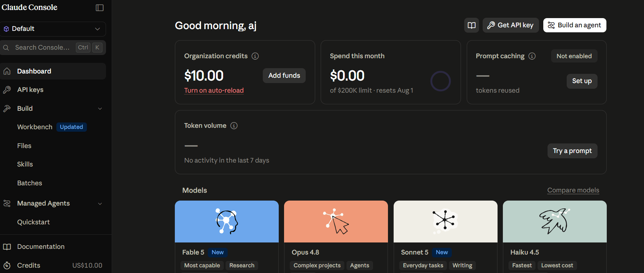Click the monthly spend progress ring
This screenshot has width=644, height=273.
(440, 81)
